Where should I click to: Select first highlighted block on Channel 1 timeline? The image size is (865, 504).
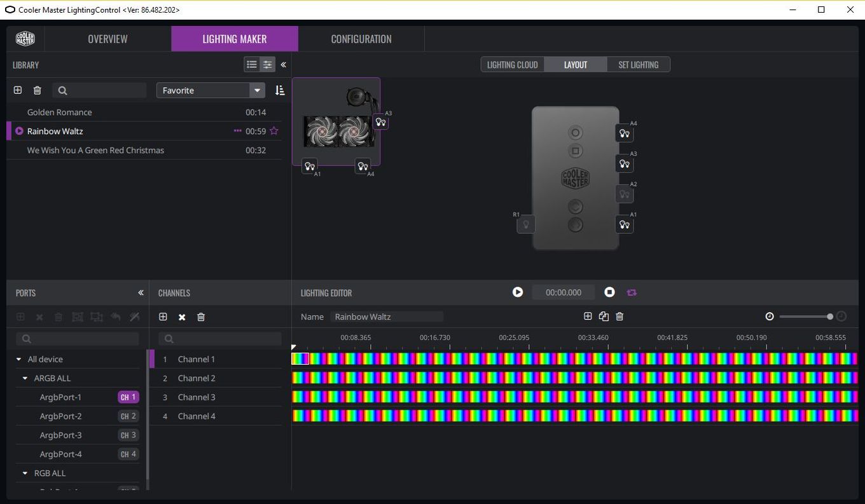coord(300,358)
